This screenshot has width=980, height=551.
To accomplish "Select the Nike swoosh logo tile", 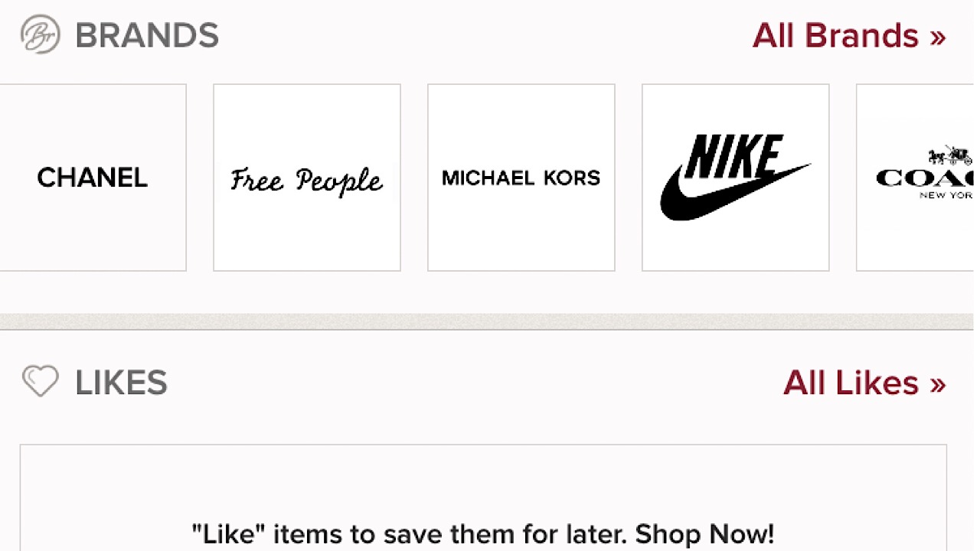I will tap(734, 177).
